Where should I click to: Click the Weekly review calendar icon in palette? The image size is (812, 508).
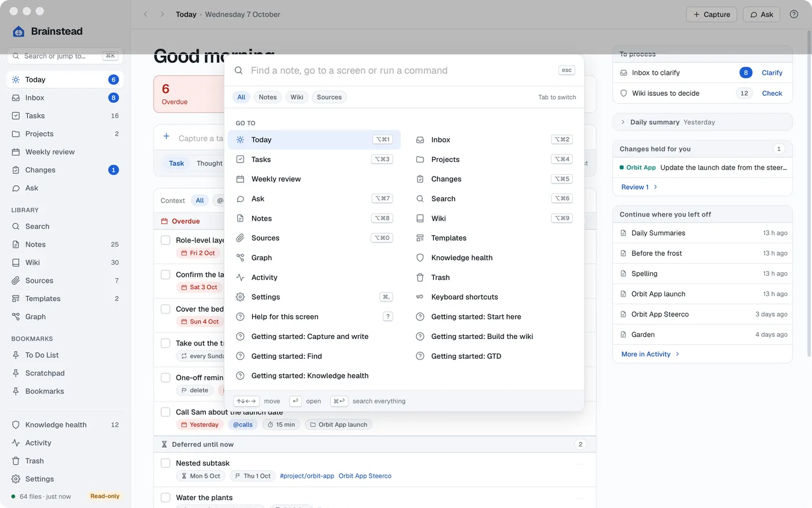coord(240,179)
